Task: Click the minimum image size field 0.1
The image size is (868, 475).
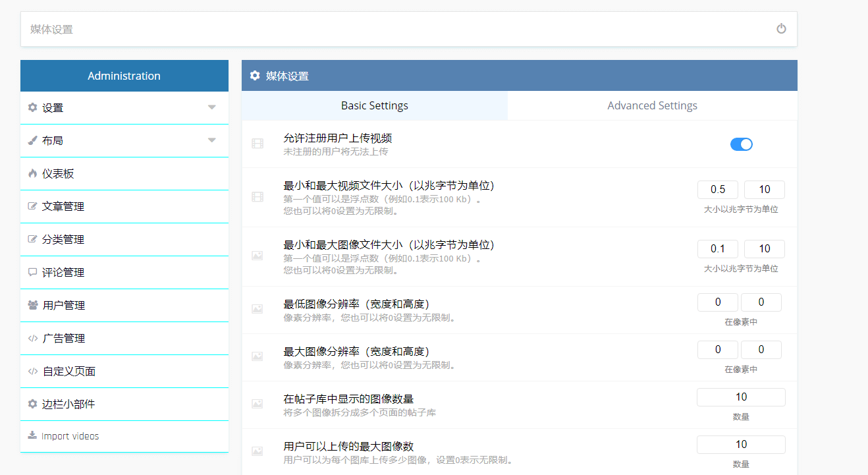Action: pos(718,249)
